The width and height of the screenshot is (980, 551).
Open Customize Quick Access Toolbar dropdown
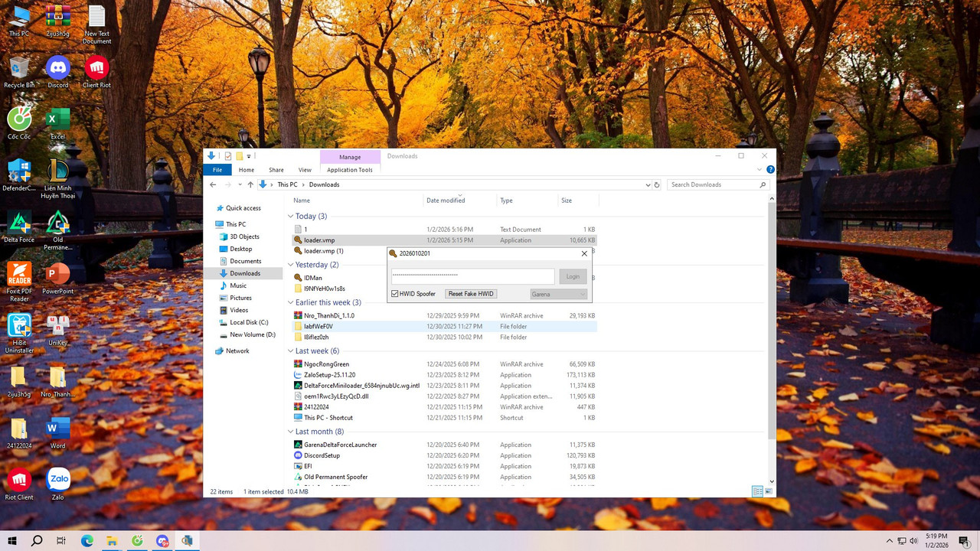pos(249,156)
